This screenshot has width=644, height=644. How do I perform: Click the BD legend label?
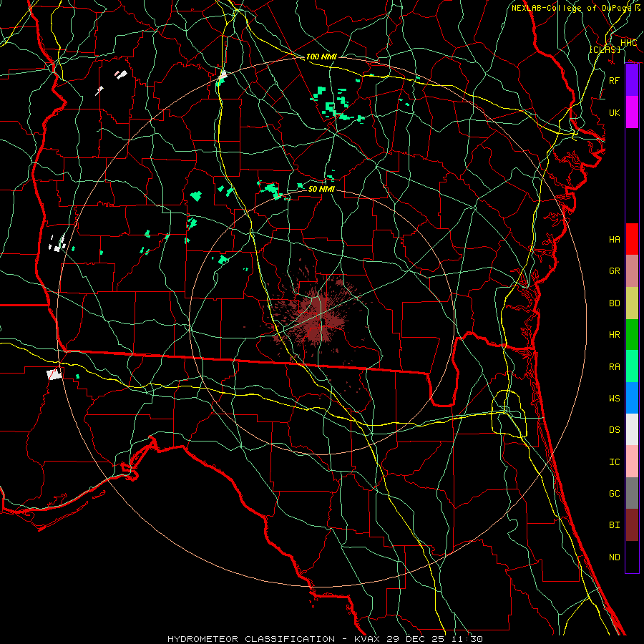pos(615,303)
